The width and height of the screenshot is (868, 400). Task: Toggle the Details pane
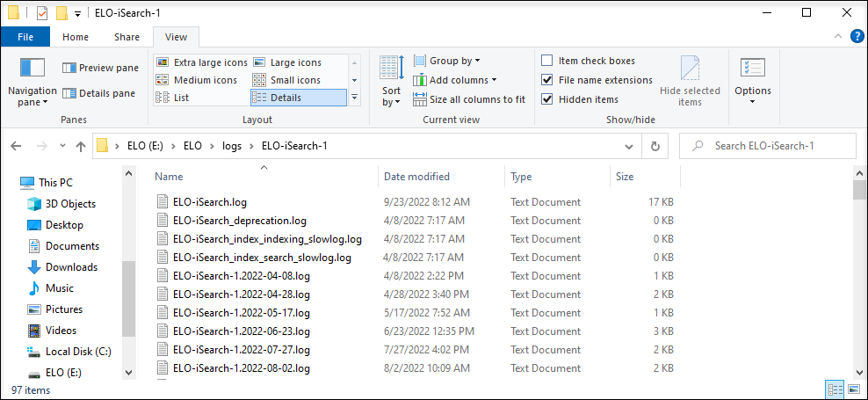(x=99, y=93)
